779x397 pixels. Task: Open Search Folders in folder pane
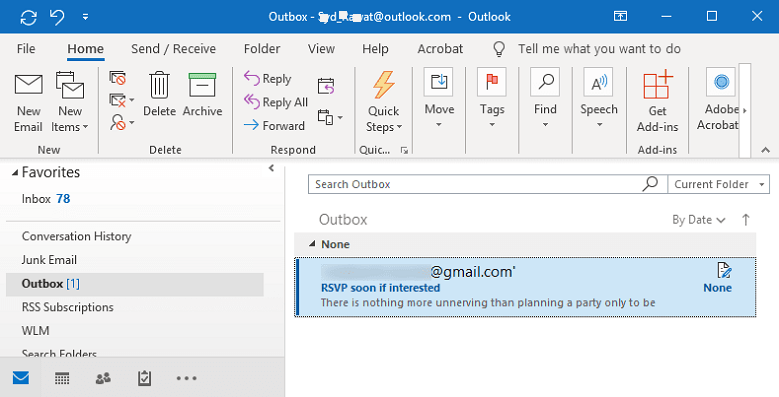point(59,353)
